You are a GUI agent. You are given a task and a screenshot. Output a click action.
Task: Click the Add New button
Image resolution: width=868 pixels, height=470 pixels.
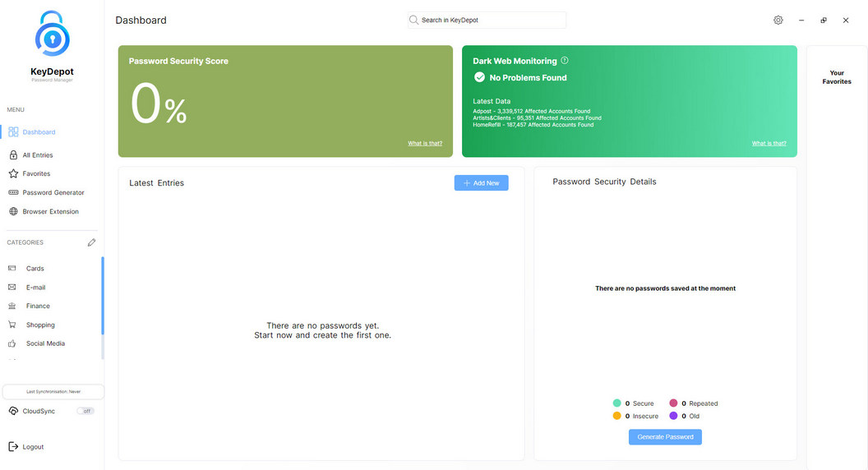[481, 182]
